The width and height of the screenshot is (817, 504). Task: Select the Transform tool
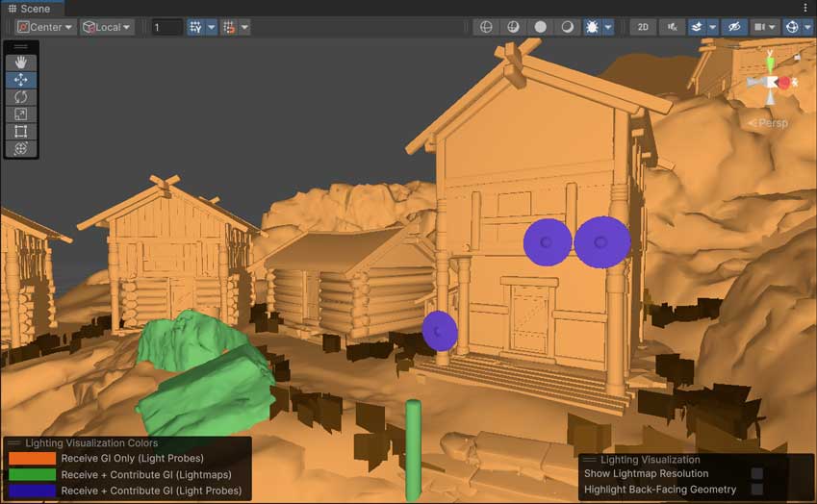[21, 149]
